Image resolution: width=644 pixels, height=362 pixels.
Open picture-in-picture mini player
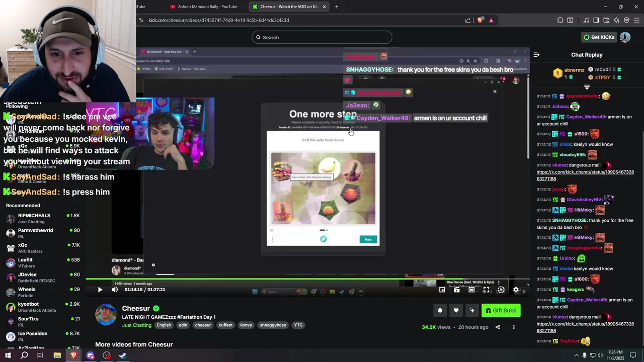(x=442, y=290)
